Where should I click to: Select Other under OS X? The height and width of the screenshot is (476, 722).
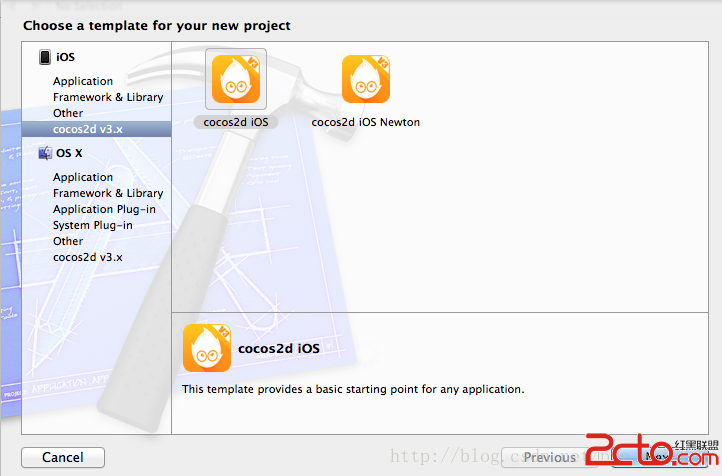pyautogui.click(x=68, y=241)
